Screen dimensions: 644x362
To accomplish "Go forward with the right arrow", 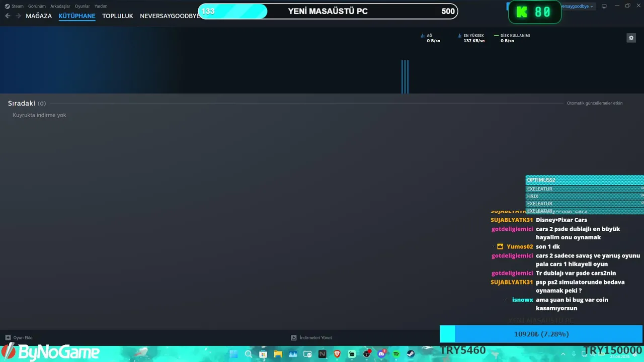I will pos(18,16).
